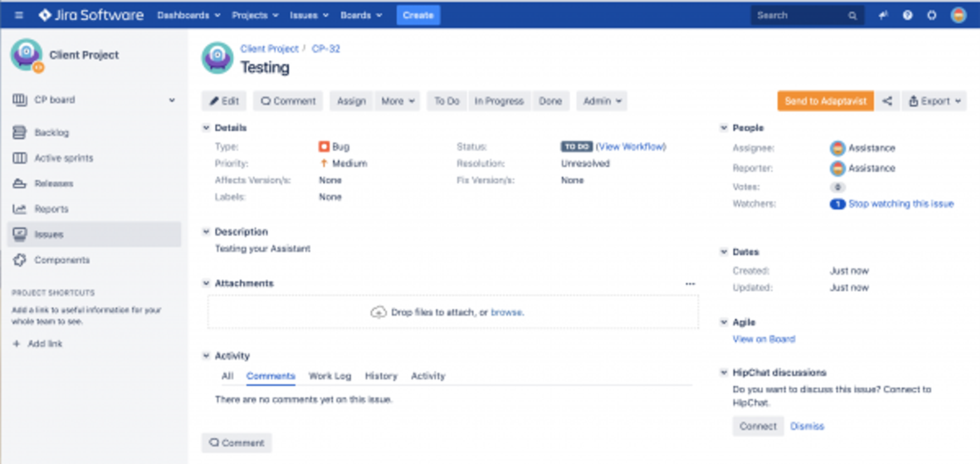Collapse the HipChat discussions section
The height and width of the screenshot is (464, 980).
tap(724, 372)
